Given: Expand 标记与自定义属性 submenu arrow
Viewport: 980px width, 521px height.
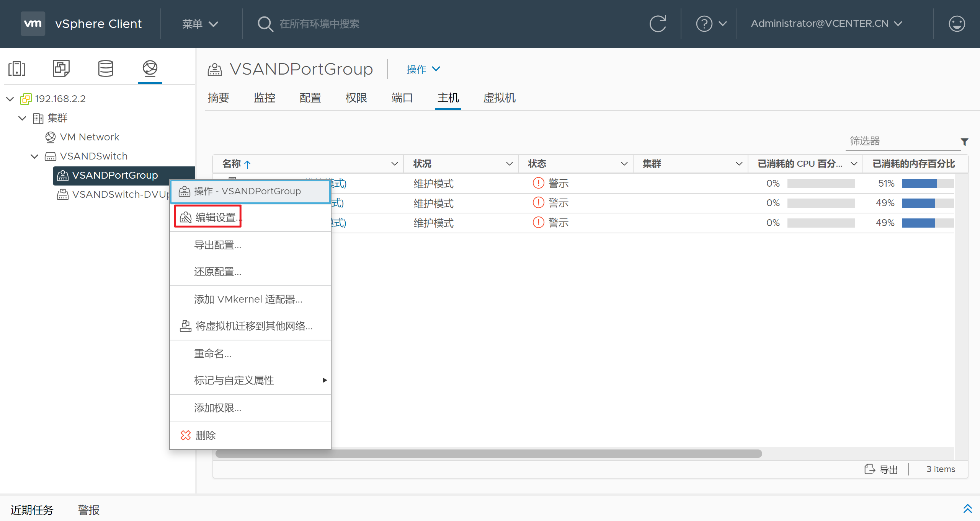Looking at the screenshot, I should [325, 380].
